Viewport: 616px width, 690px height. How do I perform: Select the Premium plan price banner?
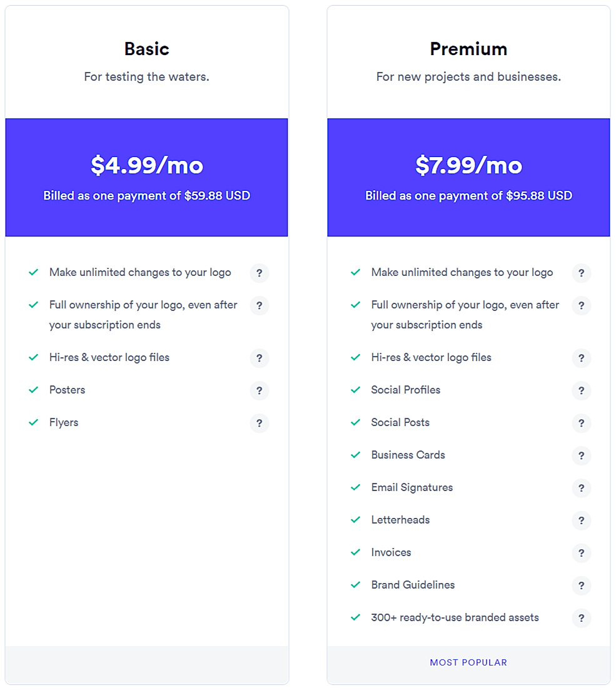point(468,176)
